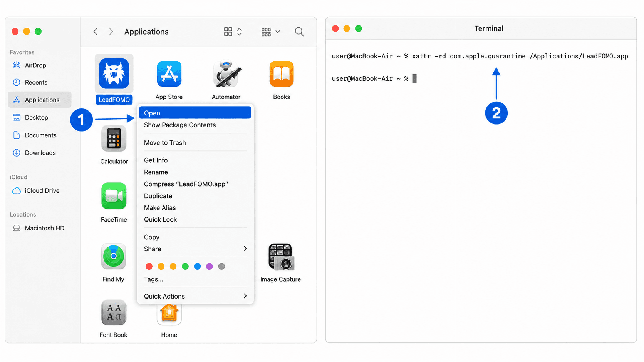Select Applications in the Finder sidebar

(x=39, y=100)
